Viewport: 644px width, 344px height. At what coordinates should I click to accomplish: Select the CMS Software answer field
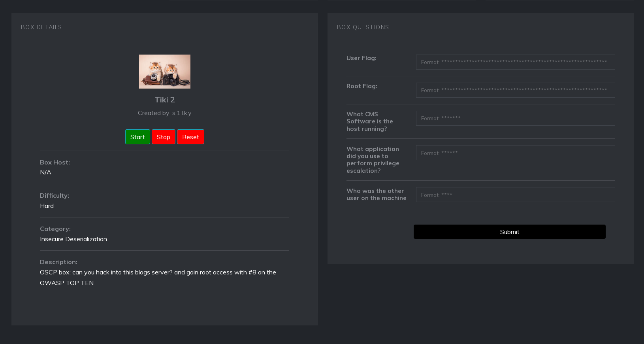[515, 118]
